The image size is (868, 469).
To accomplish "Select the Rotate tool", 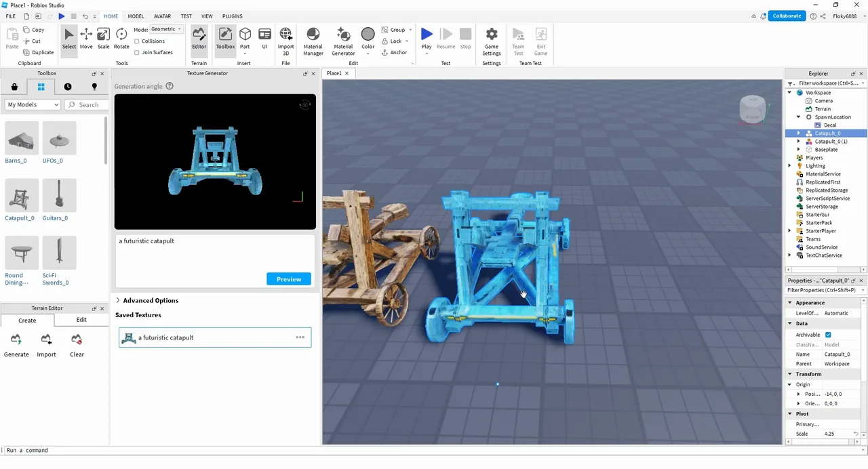I will 121,39.
